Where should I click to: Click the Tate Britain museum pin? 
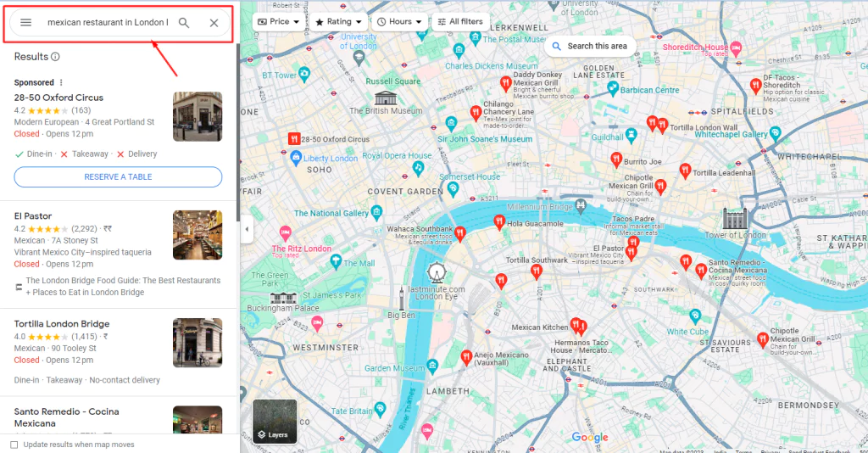point(380,410)
